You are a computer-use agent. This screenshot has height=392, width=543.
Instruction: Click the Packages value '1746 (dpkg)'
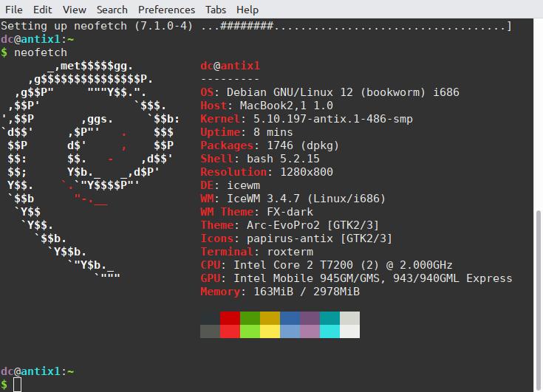[303, 145]
